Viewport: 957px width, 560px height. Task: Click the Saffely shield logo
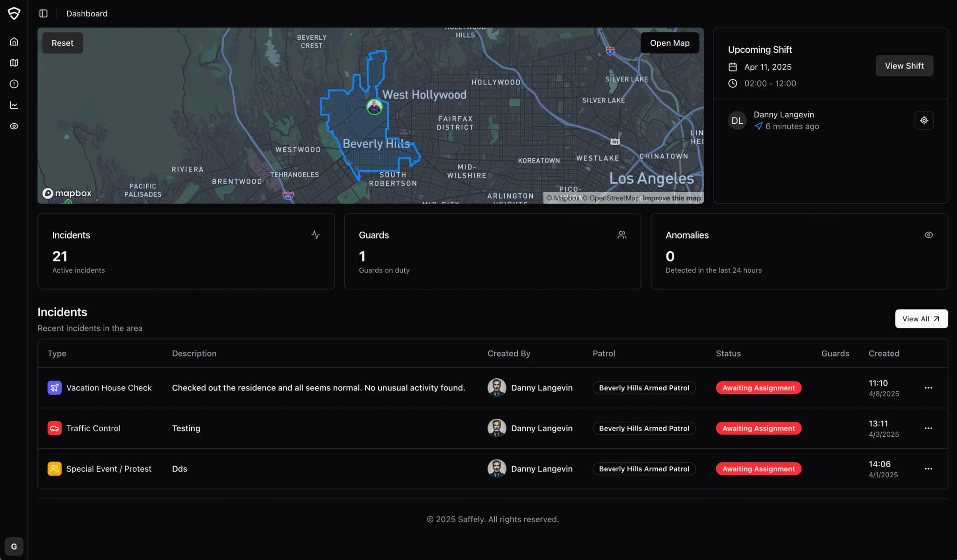14,13
